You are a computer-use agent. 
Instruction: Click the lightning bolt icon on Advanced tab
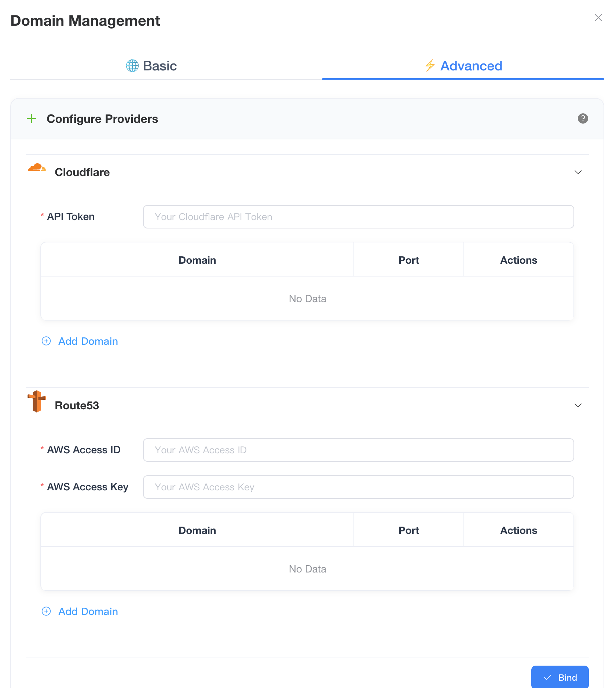click(430, 66)
